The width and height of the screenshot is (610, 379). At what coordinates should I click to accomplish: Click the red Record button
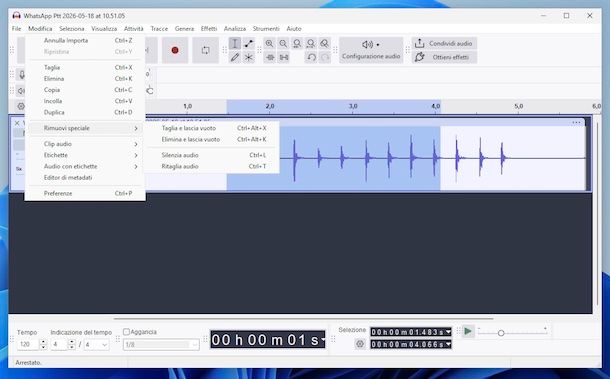click(x=175, y=50)
